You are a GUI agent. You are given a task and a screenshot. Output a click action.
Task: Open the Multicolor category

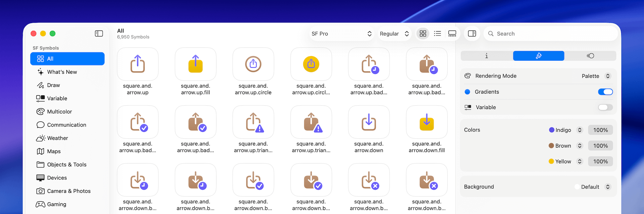click(x=59, y=112)
